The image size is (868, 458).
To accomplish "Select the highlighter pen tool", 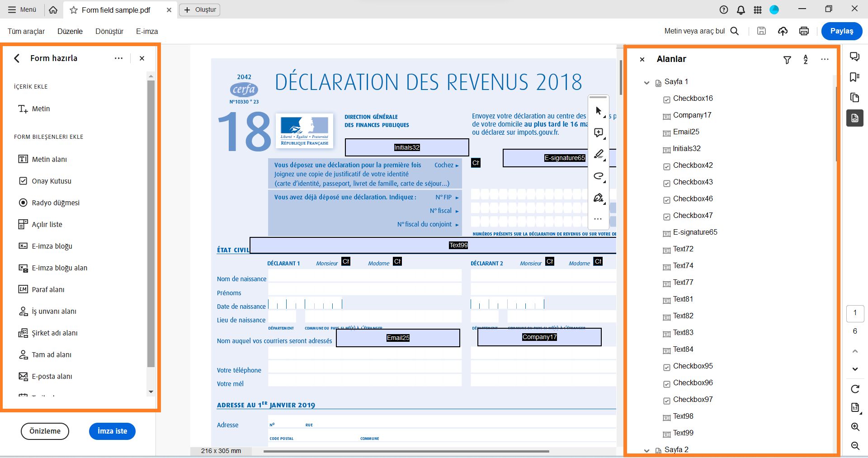I will pyautogui.click(x=599, y=155).
